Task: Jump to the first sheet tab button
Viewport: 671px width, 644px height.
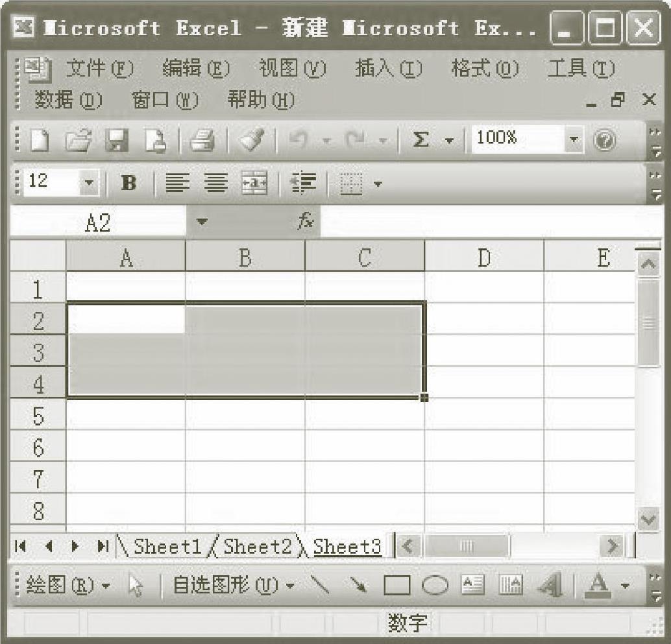Action: click(21, 546)
